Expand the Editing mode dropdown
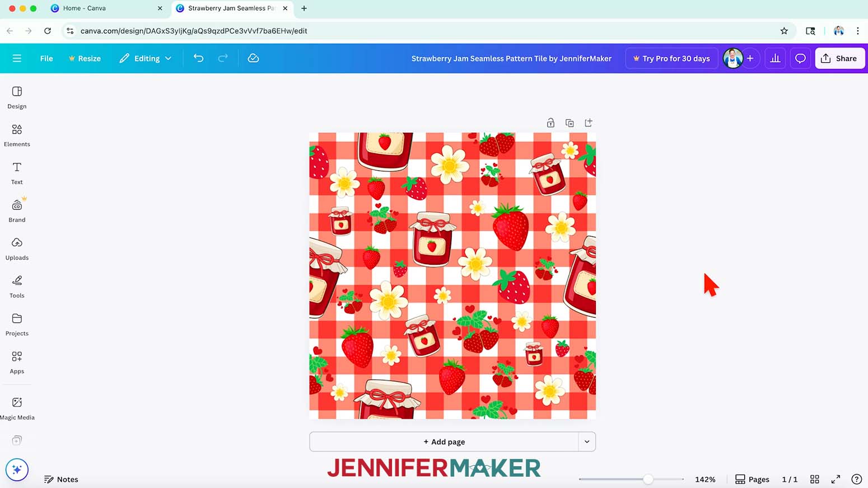 [145, 58]
